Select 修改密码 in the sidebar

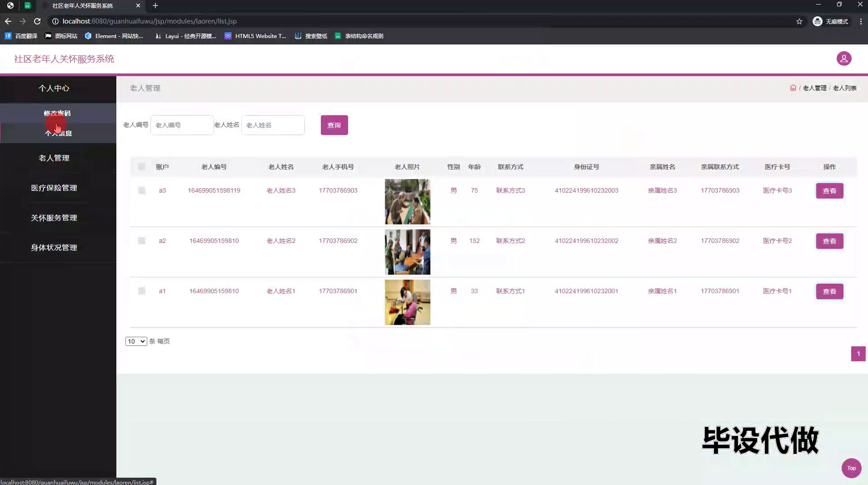[57, 113]
